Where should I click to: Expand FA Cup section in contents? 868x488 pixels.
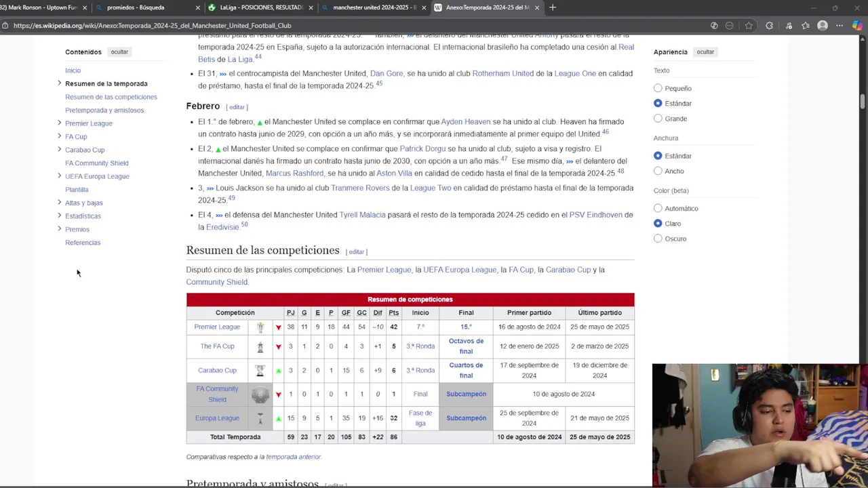[59, 136]
